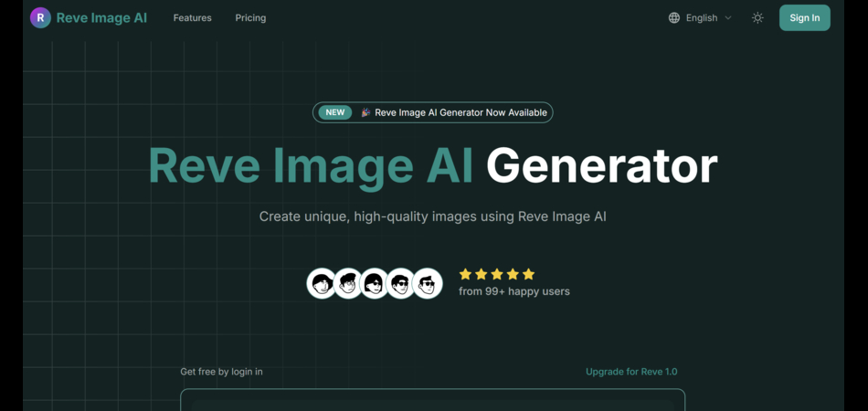Click the 'from 99+ happy users' text

coord(514,291)
